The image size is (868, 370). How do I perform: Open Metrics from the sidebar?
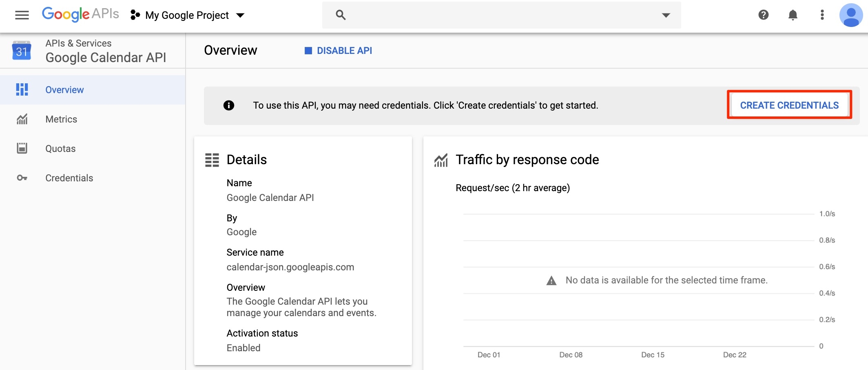(61, 119)
